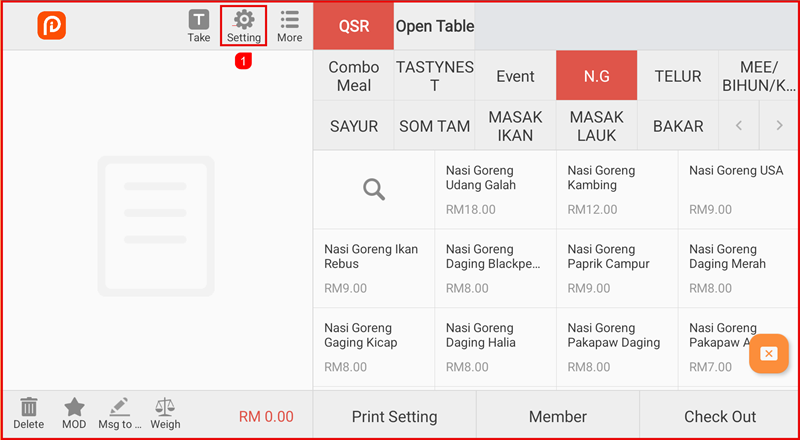The image size is (800, 440).
Task: Go to previous categories with left arrow
Action: click(739, 126)
